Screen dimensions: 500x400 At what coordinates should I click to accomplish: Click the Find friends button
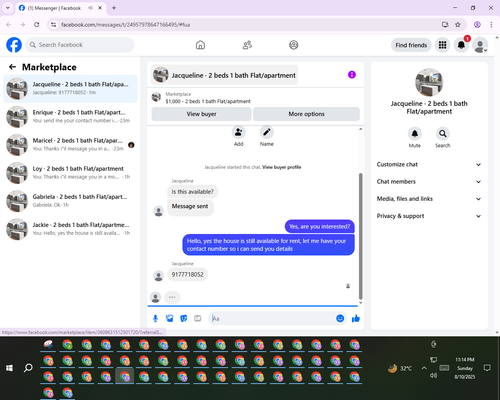(411, 45)
